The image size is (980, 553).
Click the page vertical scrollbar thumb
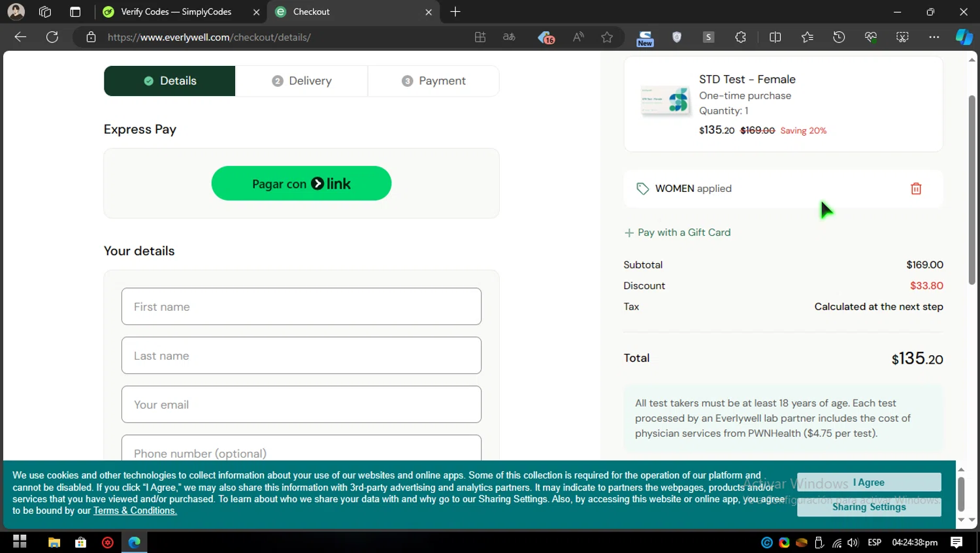972,189
